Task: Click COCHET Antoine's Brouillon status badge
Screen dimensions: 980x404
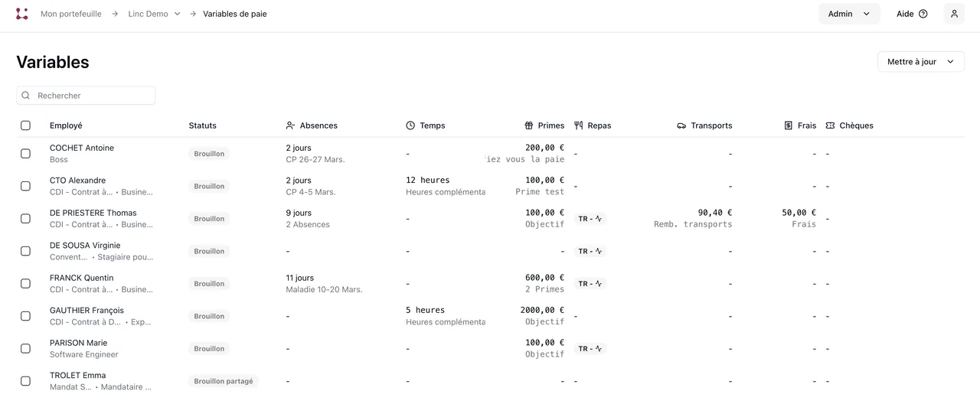Action: click(209, 154)
